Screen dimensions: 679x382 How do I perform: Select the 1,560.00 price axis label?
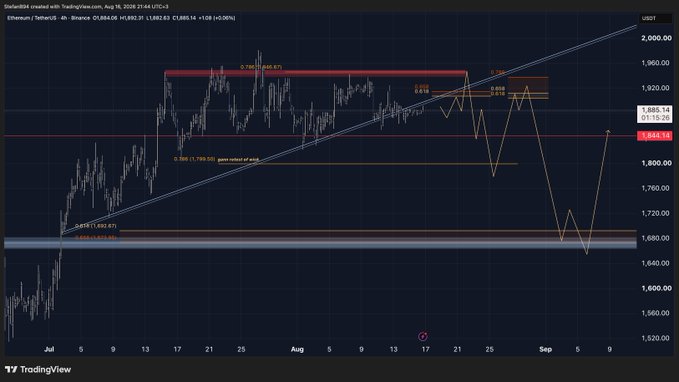[656, 313]
